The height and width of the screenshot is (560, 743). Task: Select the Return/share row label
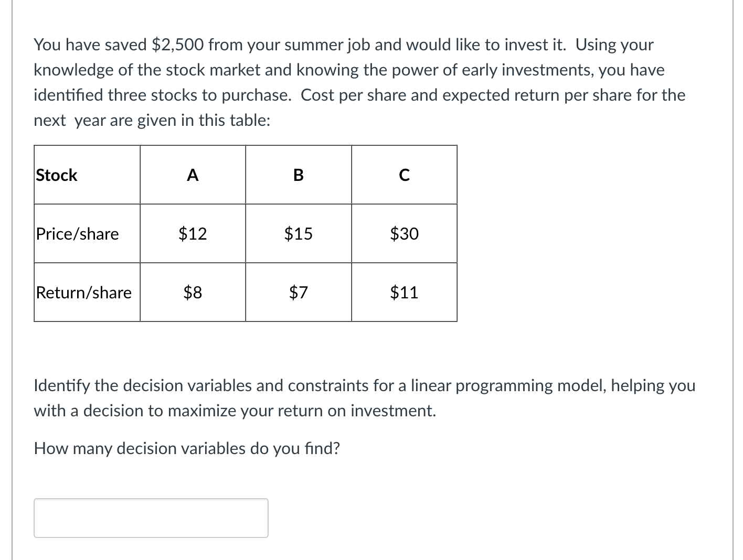pos(87,292)
